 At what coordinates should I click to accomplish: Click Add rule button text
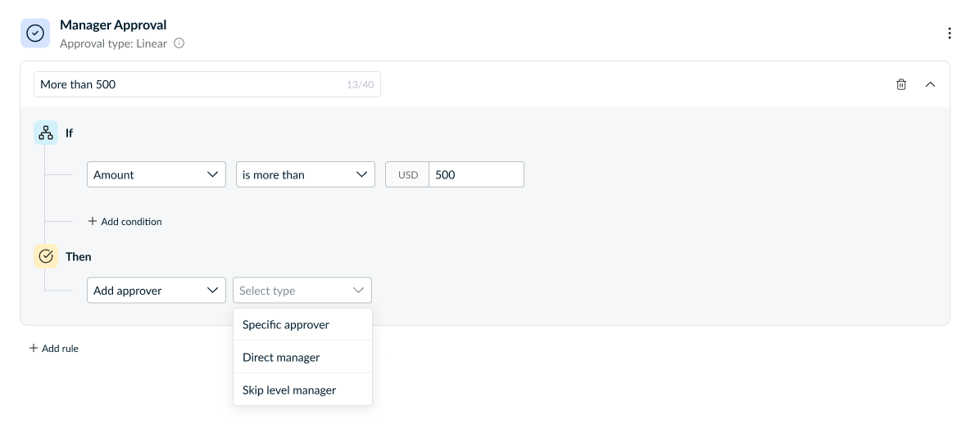60,349
